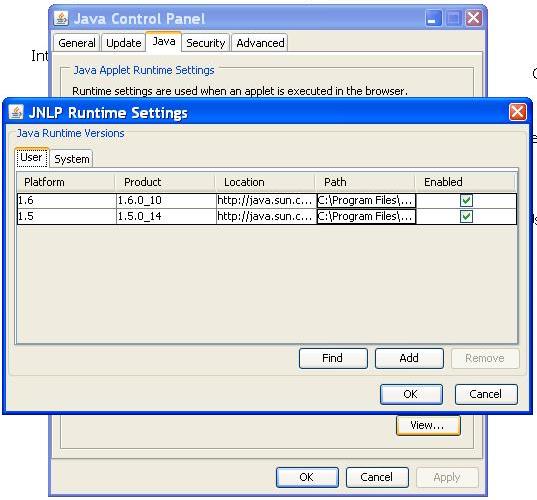Viewport: 537px width, 500px height.
Task: Click the Add button
Action: (x=409, y=358)
